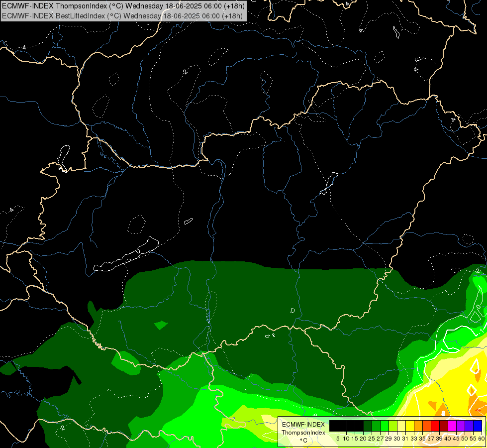
Task: Click the legend tick value 25
Action: pos(372,439)
